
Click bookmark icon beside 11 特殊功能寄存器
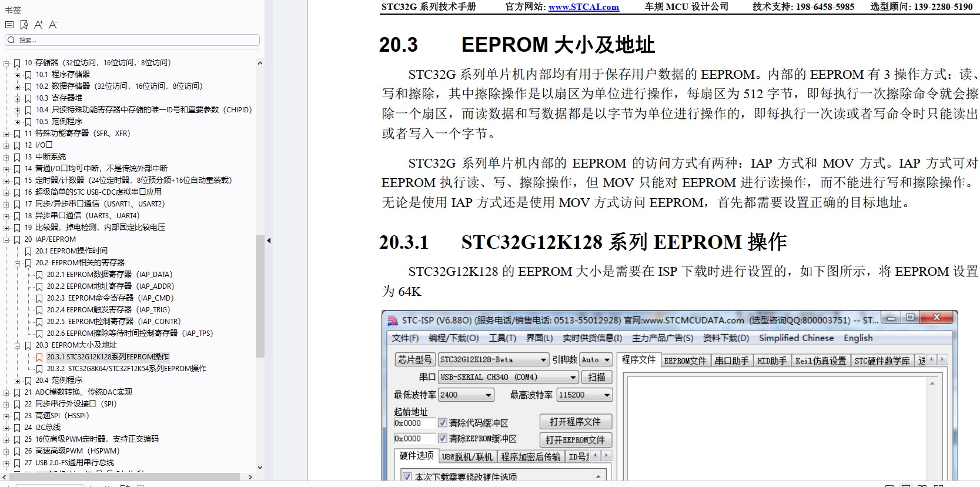[17, 134]
